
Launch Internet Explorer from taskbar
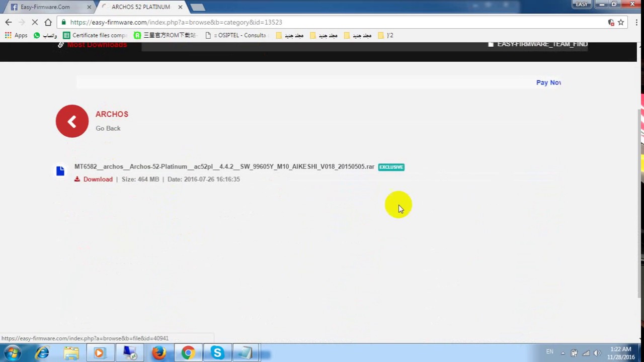pyautogui.click(x=42, y=353)
